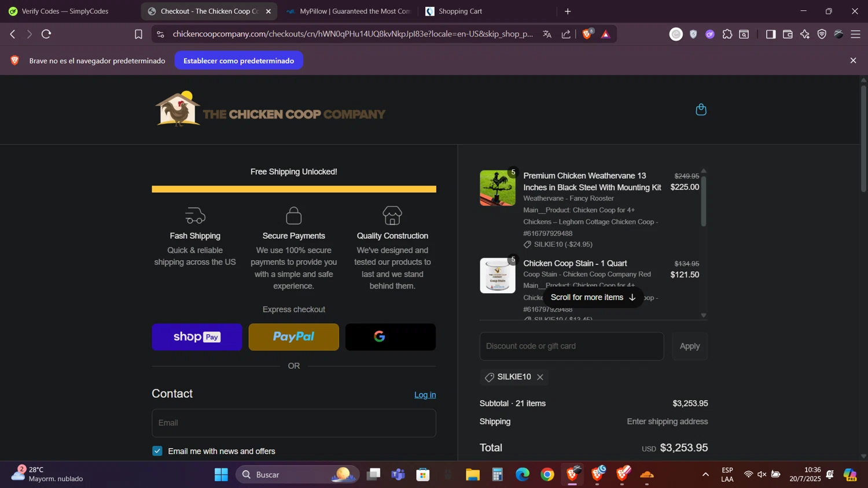Share this page link
The width and height of the screenshot is (868, 488).
pos(566,34)
